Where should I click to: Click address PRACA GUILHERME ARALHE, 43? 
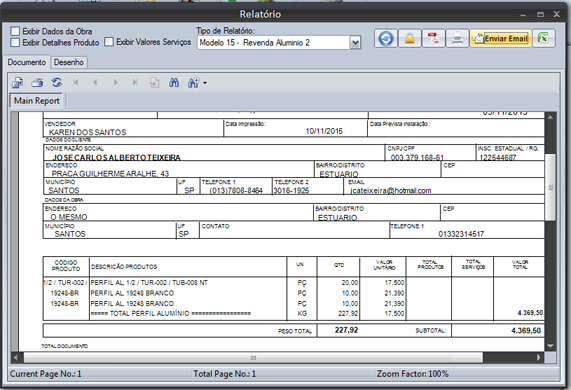pyautogui.click(x=110, y=173)
